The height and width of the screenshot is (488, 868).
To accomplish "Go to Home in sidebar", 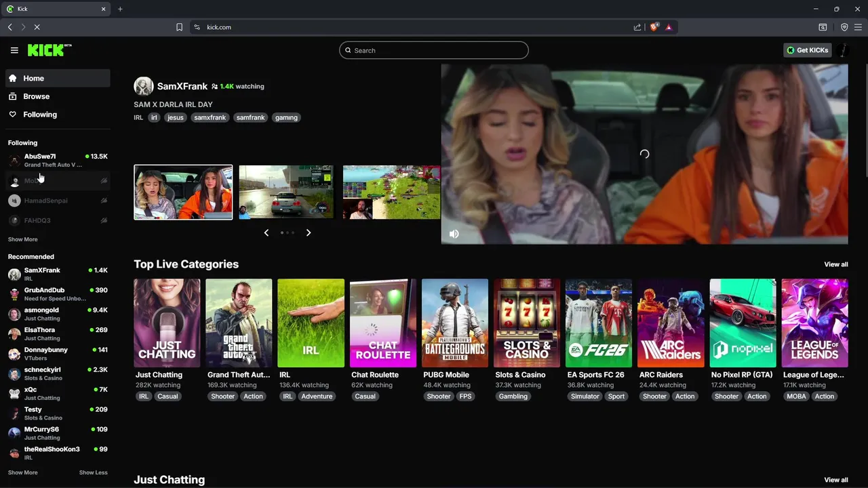I will pos(58,78).
